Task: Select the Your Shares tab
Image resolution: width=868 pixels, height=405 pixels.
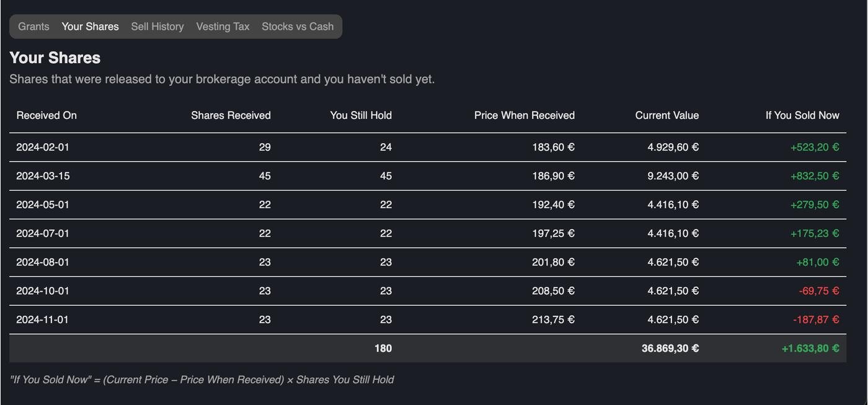Action: coord(90,27)
